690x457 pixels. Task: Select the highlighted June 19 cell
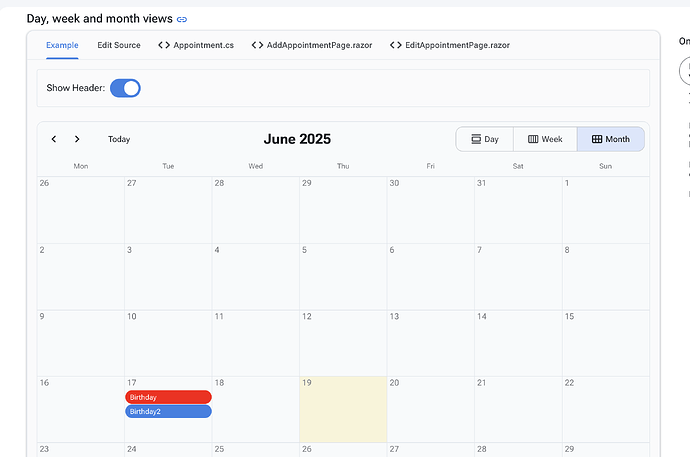343,409
